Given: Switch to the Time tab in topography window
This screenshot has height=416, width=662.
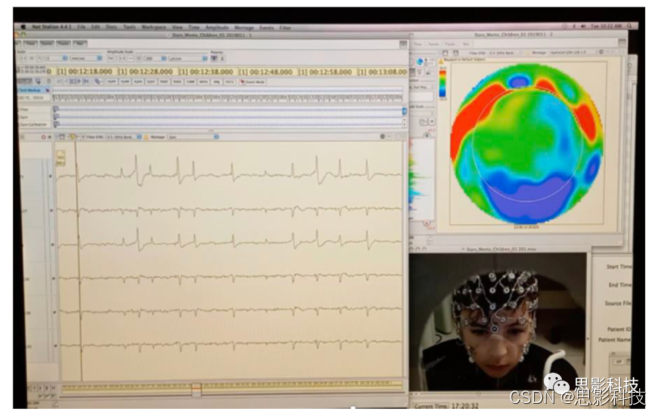Looking at the screenshot, I should [x=418, y=44].
